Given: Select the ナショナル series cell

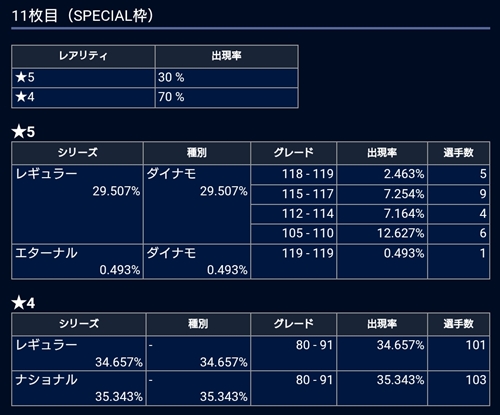Looking at the screenshot, I should tap(79, 388).
